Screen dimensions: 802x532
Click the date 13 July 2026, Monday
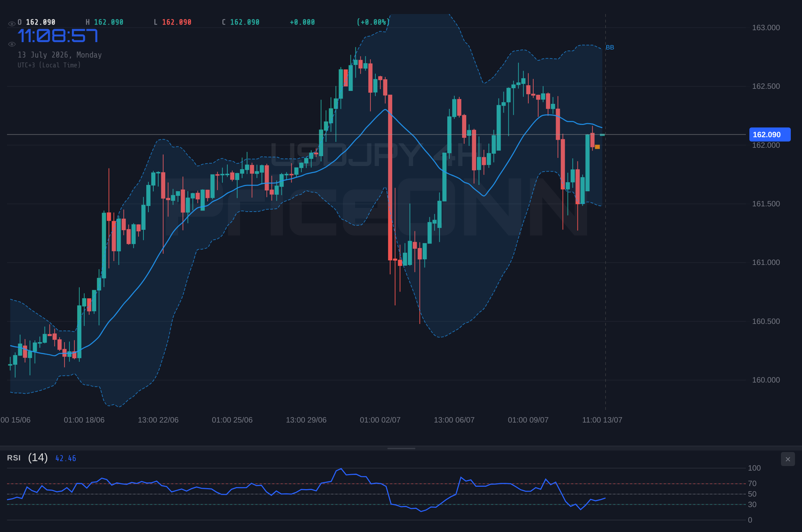[60, 55]
